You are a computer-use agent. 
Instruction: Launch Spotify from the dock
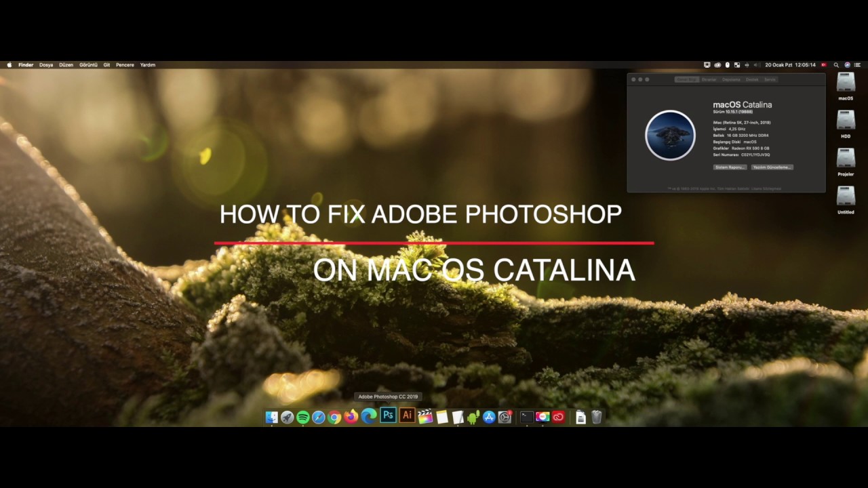303,417
